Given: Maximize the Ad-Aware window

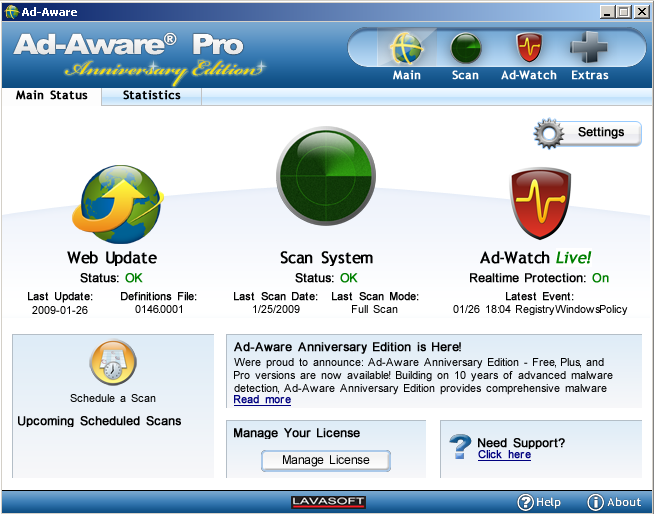Looking at the screenshot, I should (x=624, y=12).
